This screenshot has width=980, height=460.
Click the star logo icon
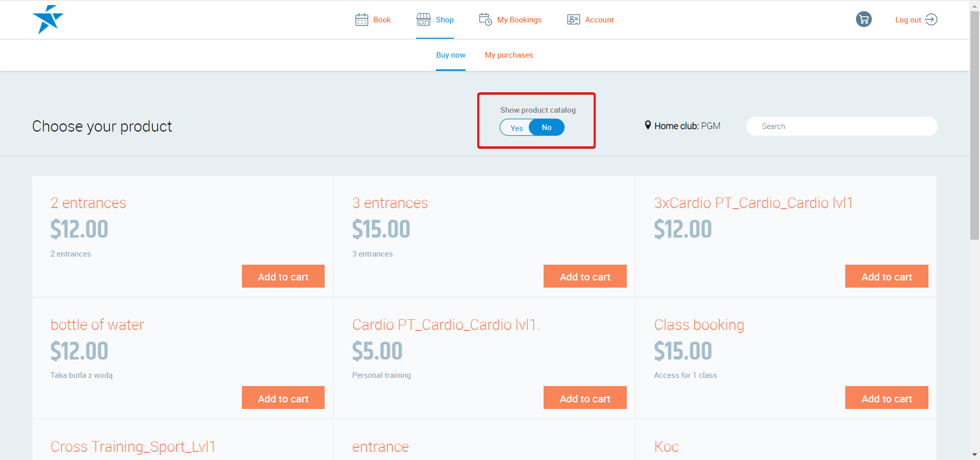pyautogui.click(x=47, y=19)
